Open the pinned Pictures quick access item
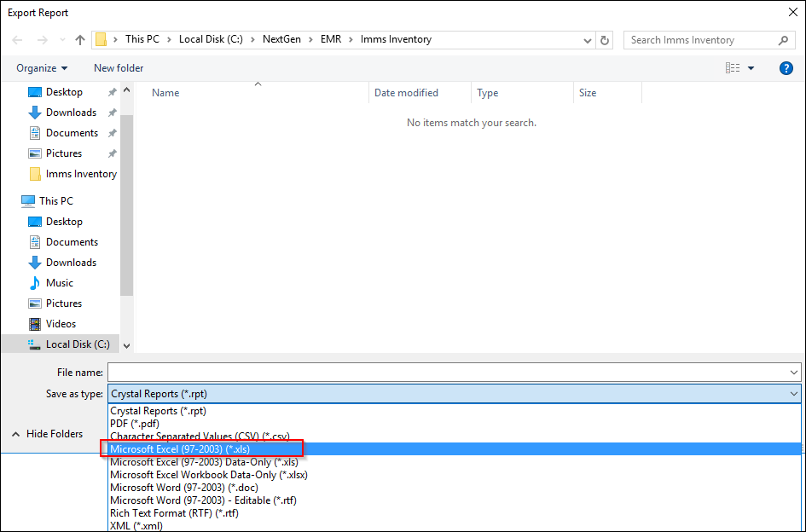 (64, 153)
